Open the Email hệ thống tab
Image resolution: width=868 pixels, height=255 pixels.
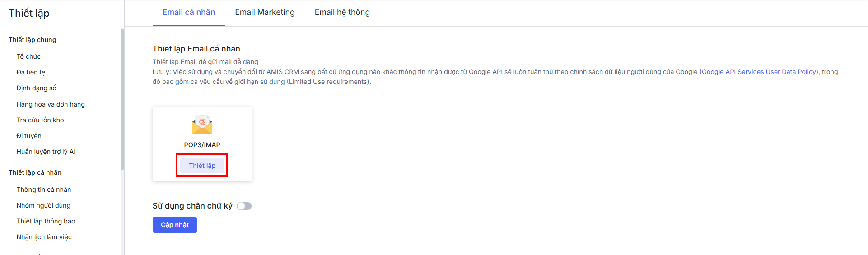click(x=342, y=13)
